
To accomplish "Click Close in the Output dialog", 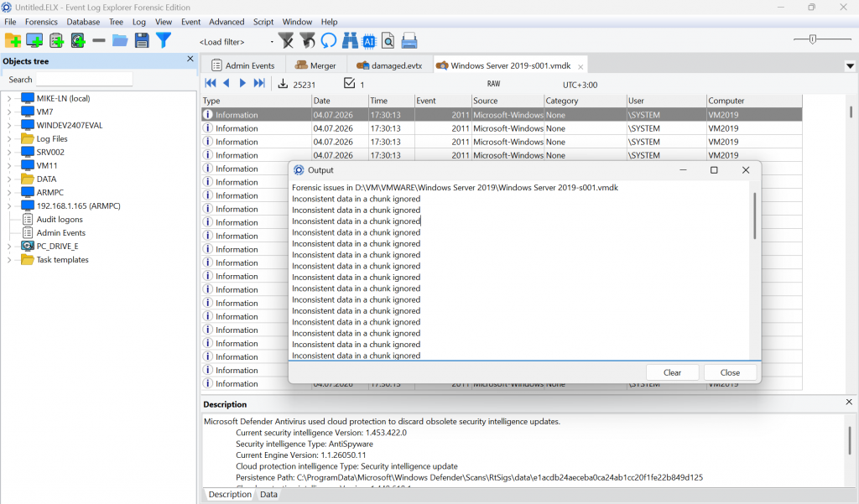I will pos(730,372).
